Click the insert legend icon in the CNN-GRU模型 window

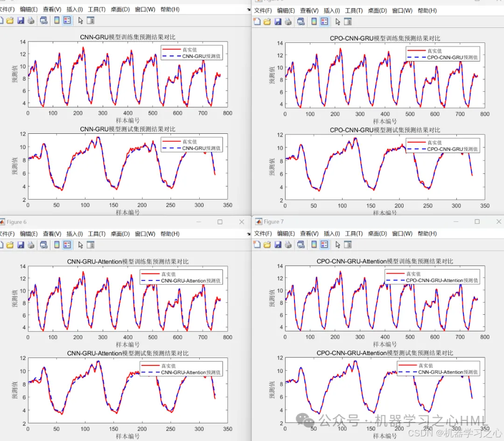pyautogui.click(x=67, y=21)
